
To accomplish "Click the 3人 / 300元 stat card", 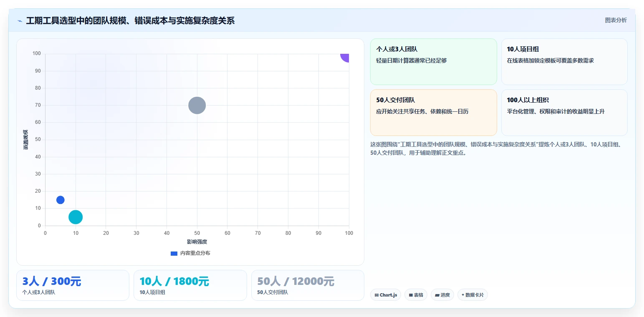I will click(x=73, y=285).
